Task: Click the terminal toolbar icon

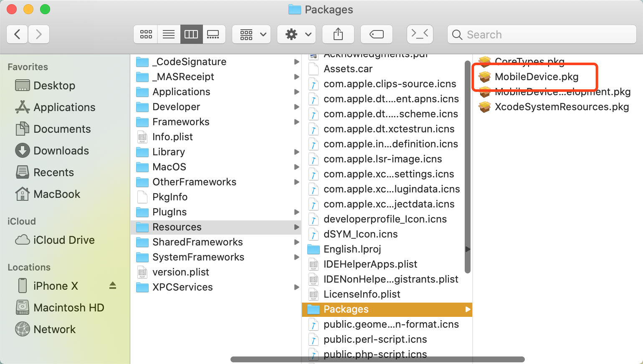Action: [420, 34]
